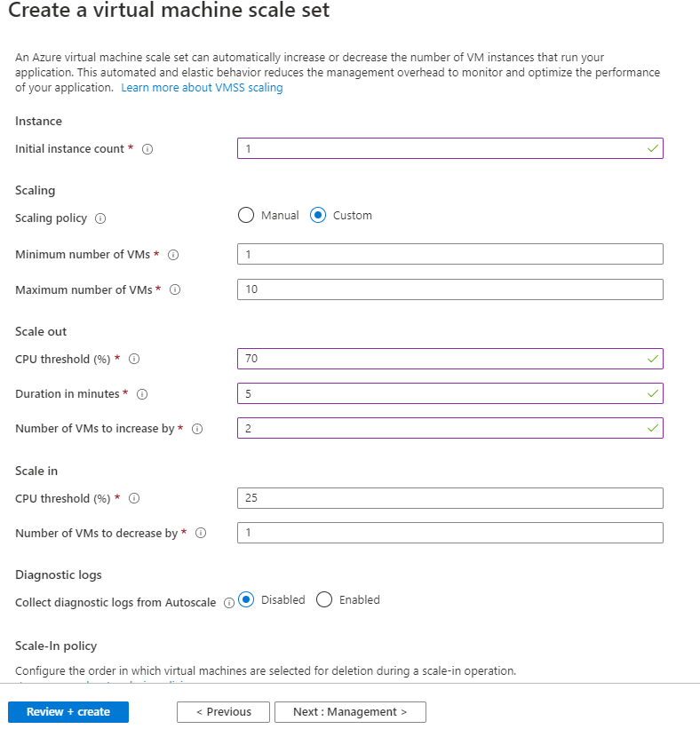
Task: Click info icon for VMs to increase by
Action: (197, 429)
